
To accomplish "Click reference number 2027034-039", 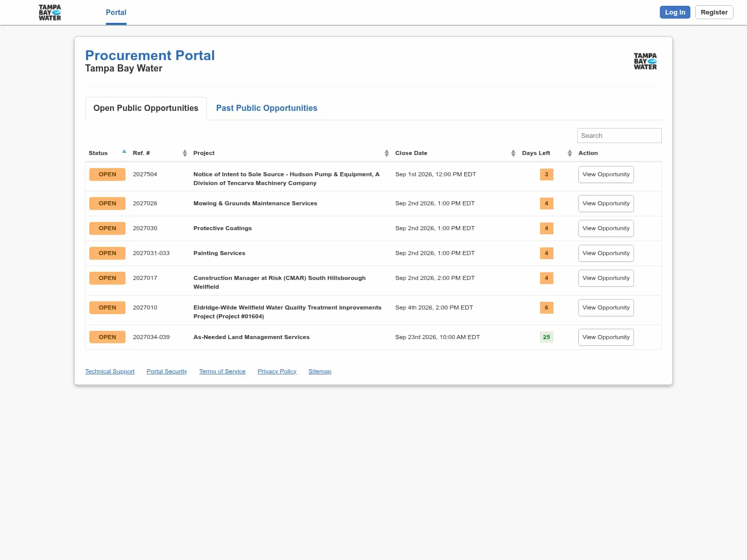I will (x=151, y=337).
